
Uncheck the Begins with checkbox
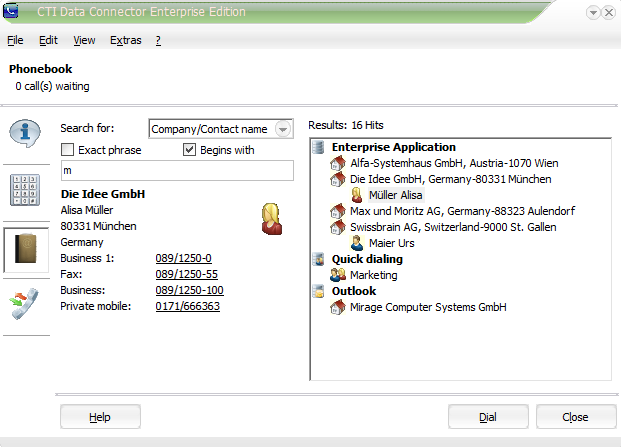[x=190, y=150]
